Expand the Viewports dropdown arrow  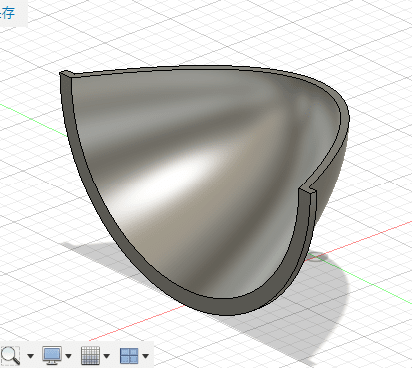point(145,356)
